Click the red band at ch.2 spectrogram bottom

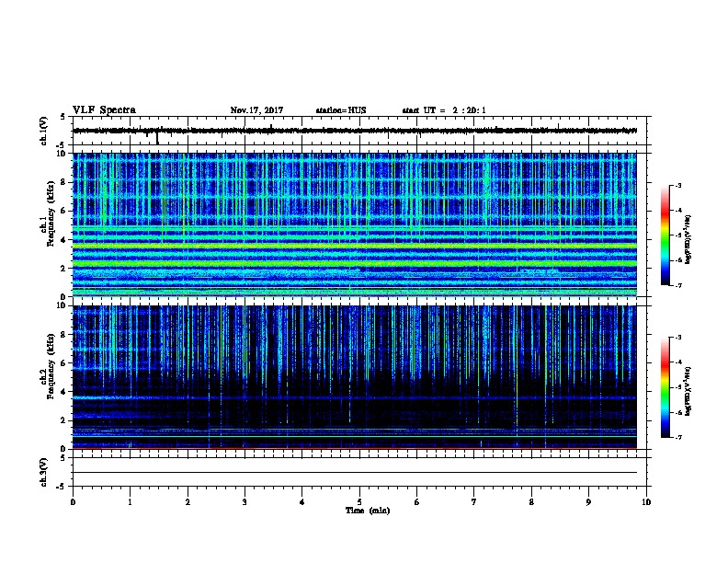pyautogui.click(x=355, y=448)
